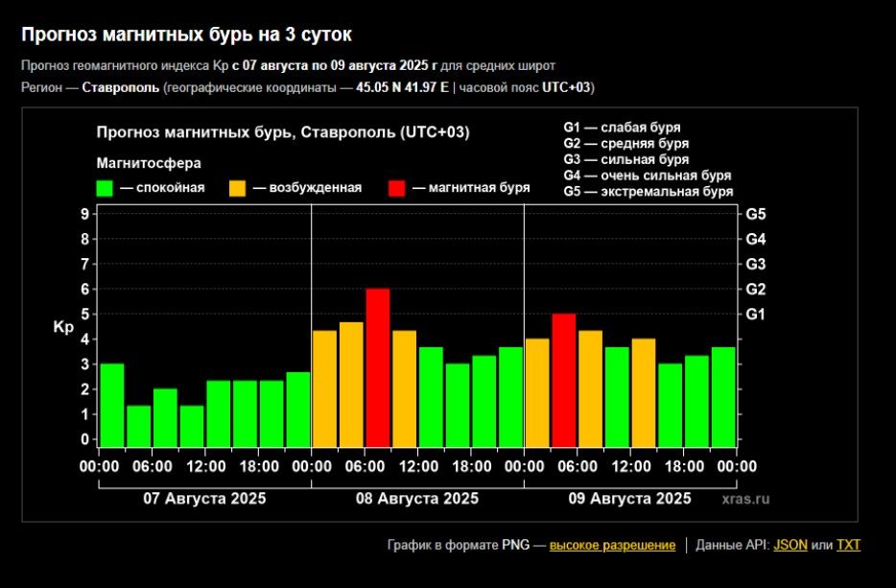Click the G3 label on the right axis
The height and width of the screenshot is (588, 896).
point(755,264)
